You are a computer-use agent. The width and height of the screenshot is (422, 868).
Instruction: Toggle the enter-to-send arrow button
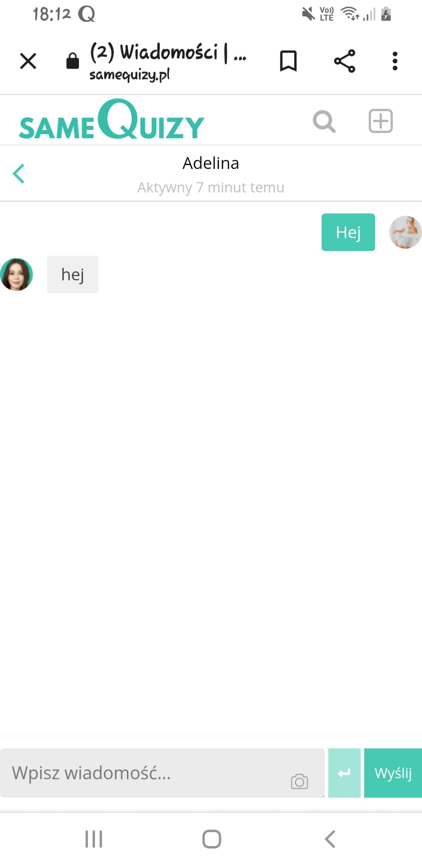[344, 773]
